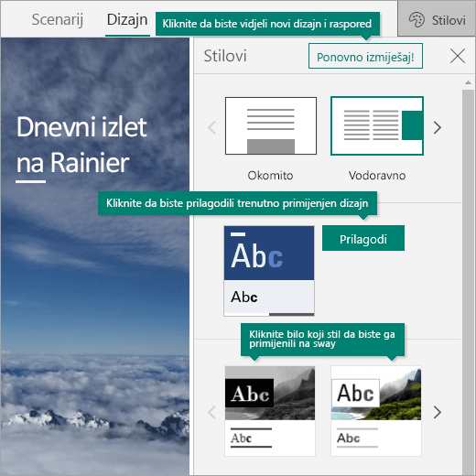This screenshot has height=476, width=476.
Task: Click the scrollbar up arrow in Stilovi panel
Action: [x=468, y=82]
